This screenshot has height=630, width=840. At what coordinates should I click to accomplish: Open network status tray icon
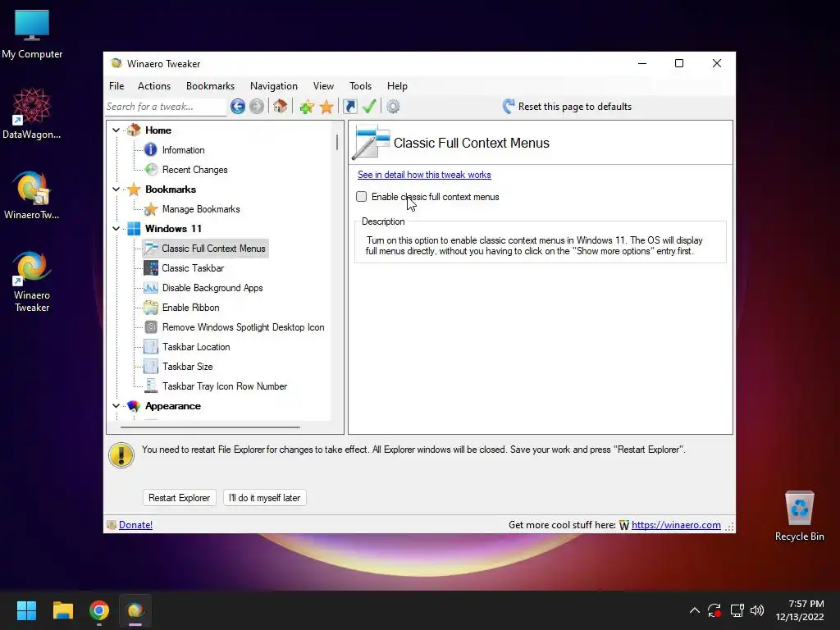tap(737, 610)
